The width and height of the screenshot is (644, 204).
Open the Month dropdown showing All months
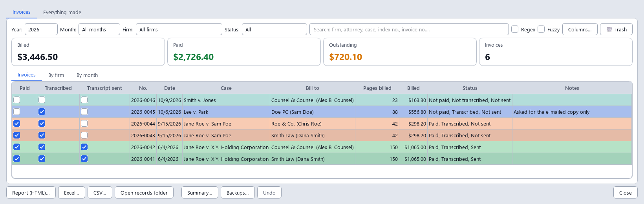[99, 29]
